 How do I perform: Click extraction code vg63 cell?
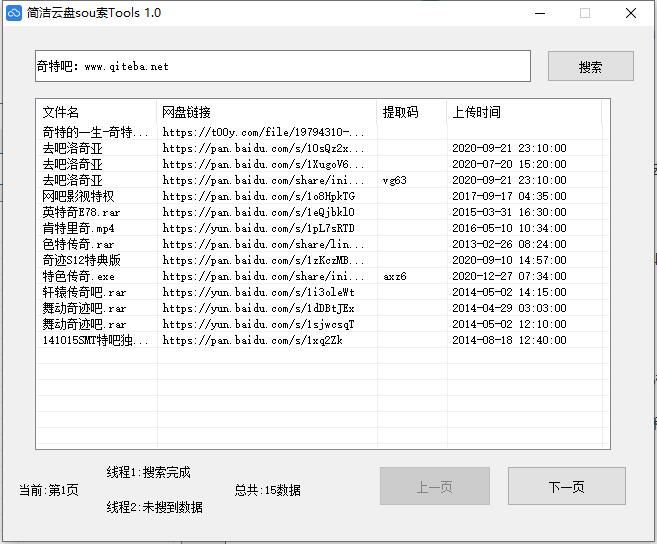click(395, 180)
